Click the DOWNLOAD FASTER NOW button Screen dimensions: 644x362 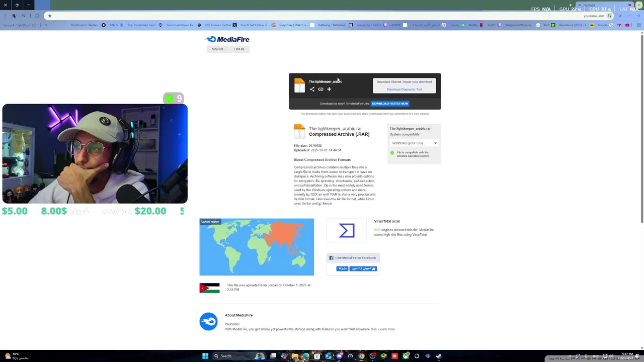[x=390, y=104]
